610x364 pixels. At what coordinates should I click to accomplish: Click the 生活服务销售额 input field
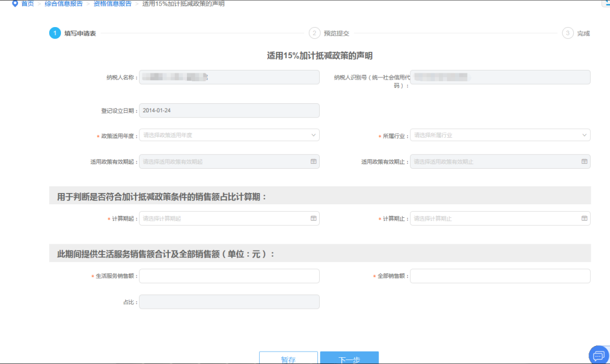click(x=229, y=275)
